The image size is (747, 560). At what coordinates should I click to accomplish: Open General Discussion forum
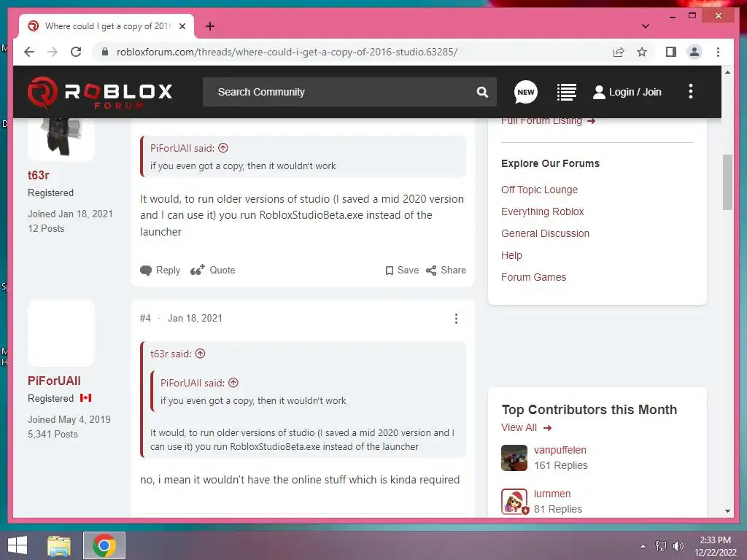pyautogui.click(x=545, y=233)
